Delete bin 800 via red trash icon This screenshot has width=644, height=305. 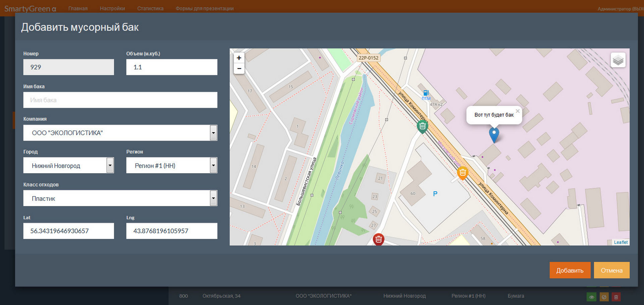(x=616, y=297)
